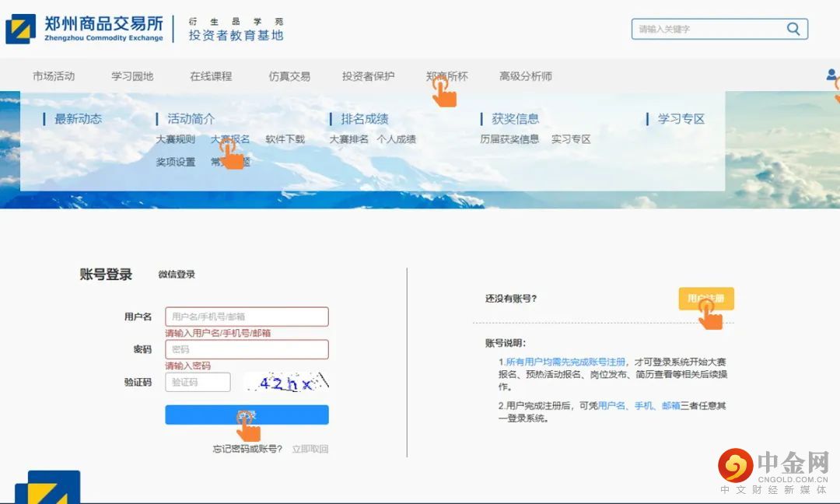Open 大赛排名 link

point(348,139)
